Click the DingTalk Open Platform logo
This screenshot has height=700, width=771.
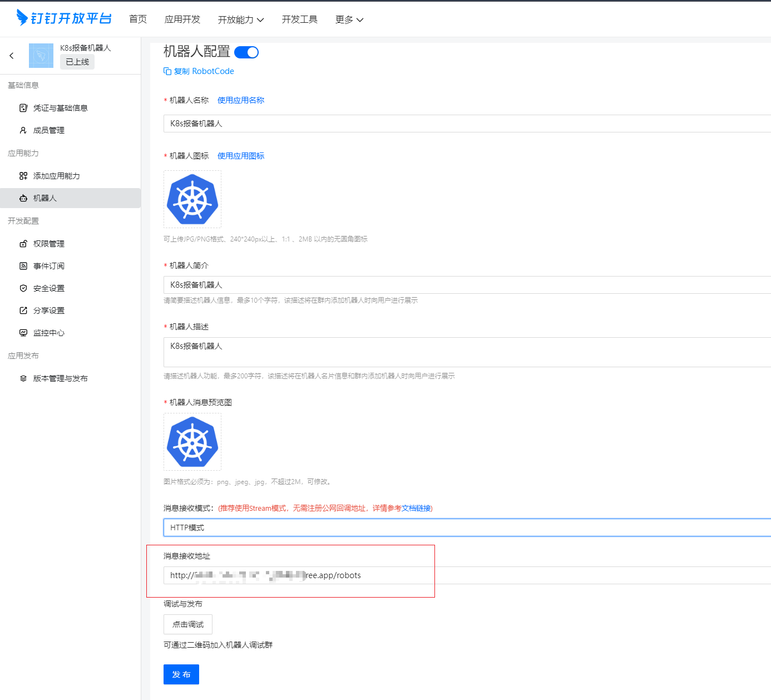pyautogui.click(x=64, y=18)
